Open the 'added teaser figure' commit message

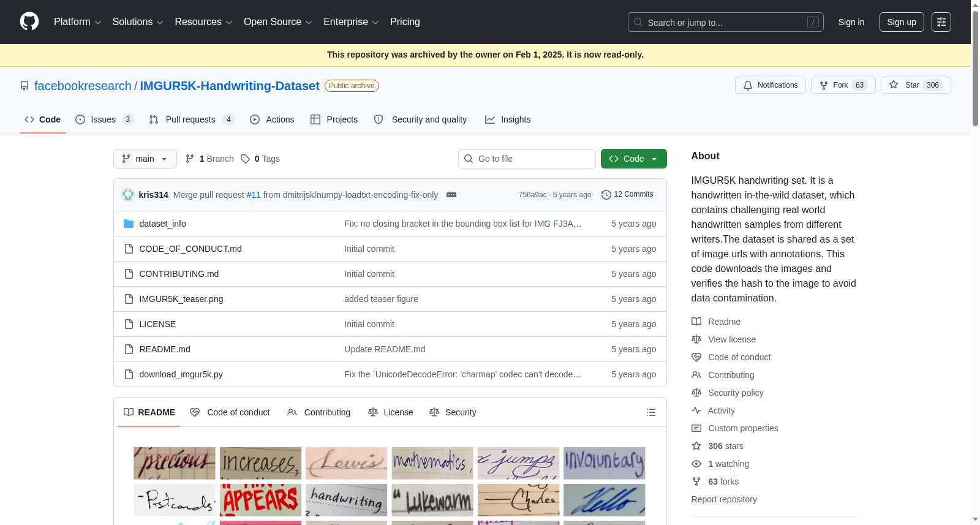click(381, 299)
